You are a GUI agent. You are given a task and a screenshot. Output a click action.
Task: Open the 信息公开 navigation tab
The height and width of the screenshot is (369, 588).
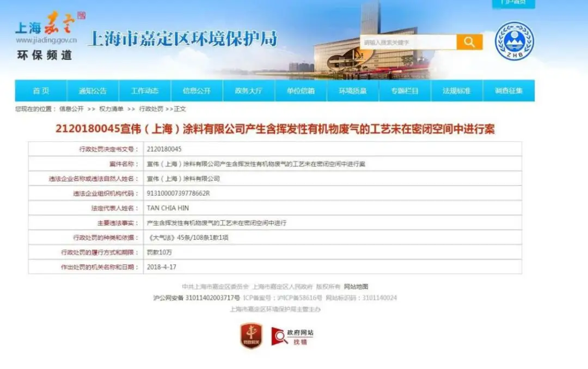(x=197, y=91)
